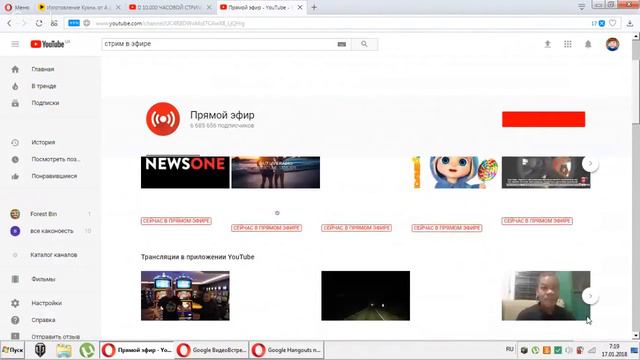The image size is (640, 360).
Task: Run search with magnifier button
Action: click(x=364, y=44)
